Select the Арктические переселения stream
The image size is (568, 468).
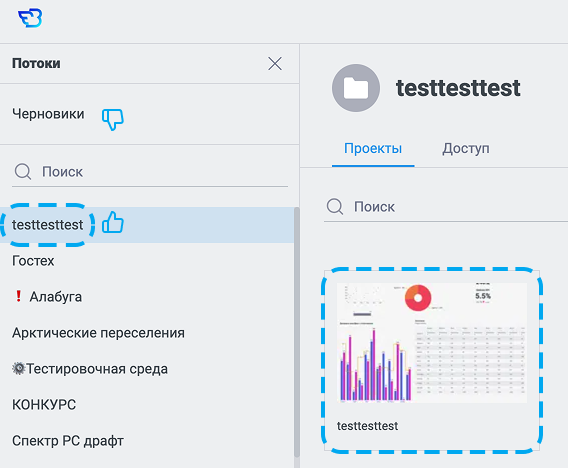tap(98, 333)
